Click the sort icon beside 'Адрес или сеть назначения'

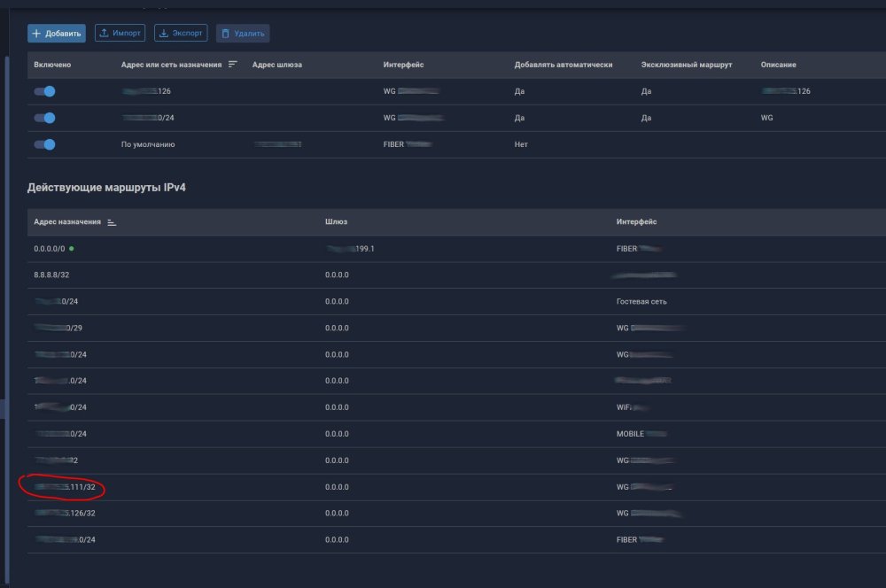pos(233,65)
